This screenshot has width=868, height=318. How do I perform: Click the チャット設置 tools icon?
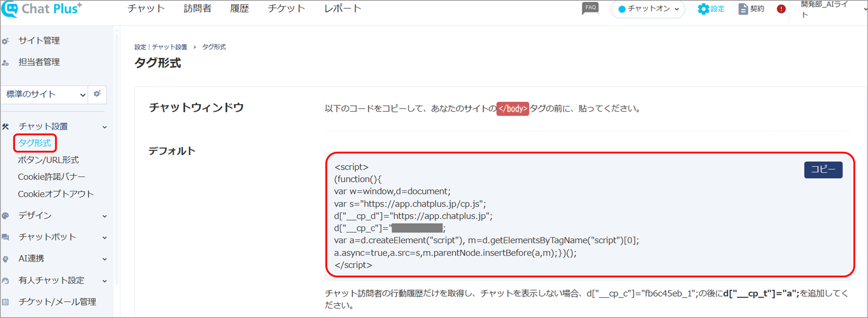click(x=6, y=127)
